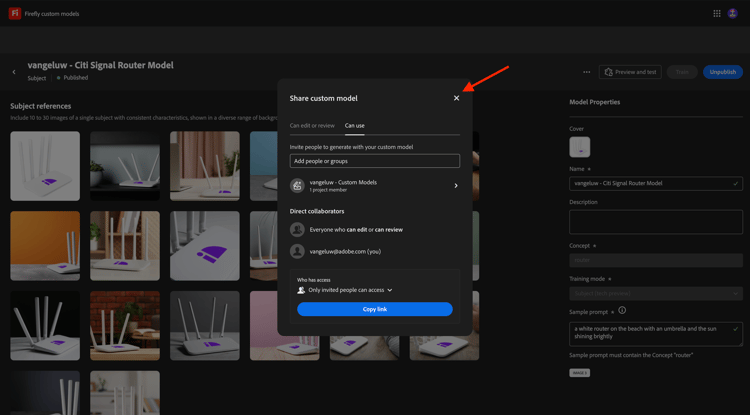750x415 pixels.
Task: Click the Published status label
Action: click(x=76, y=77)
